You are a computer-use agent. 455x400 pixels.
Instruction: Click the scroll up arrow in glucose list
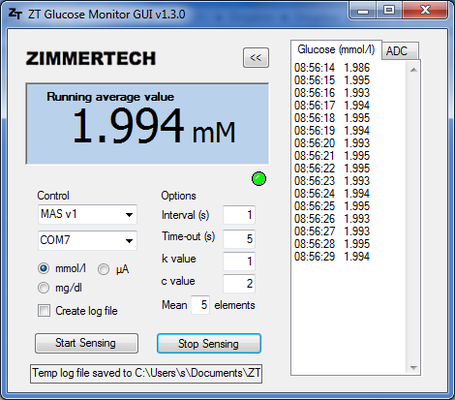(x=414, y=70)
